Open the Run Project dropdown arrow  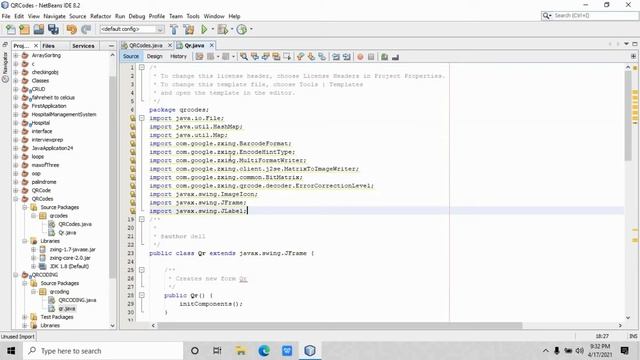[x=212, y=29]
